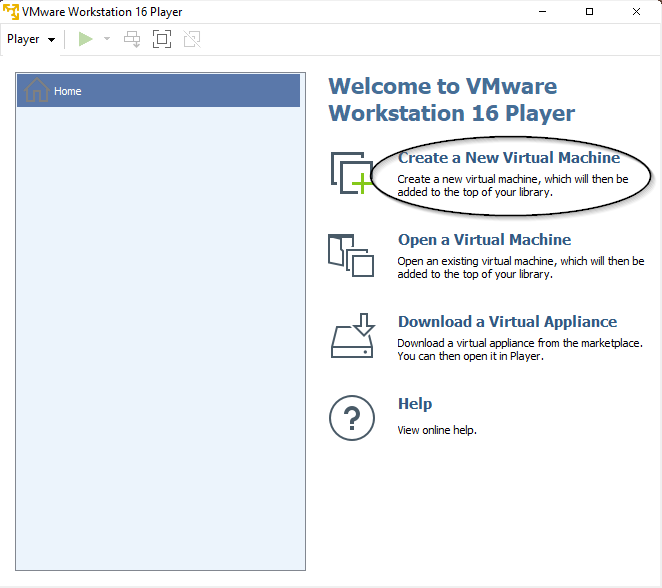Follow the Download a Virtual Appliance link
Image resolution: width=662 pixels, height=588 pixels.
[507, 322]
